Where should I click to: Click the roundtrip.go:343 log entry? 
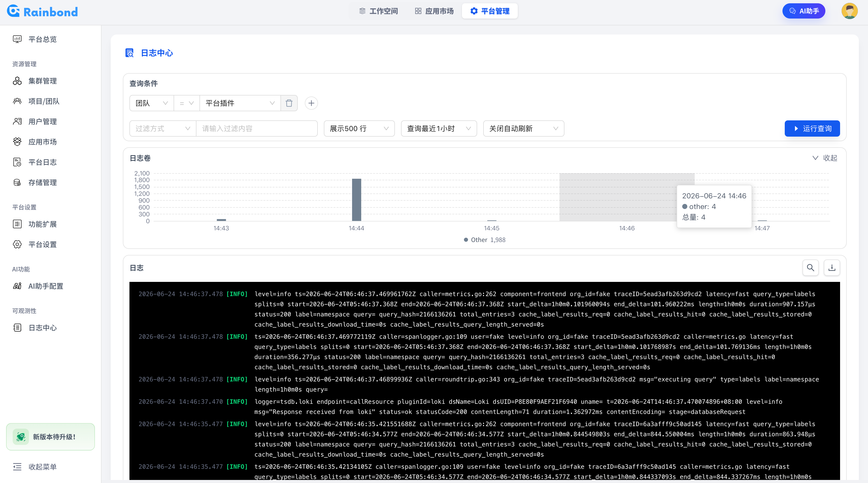[x=537, y=384]
